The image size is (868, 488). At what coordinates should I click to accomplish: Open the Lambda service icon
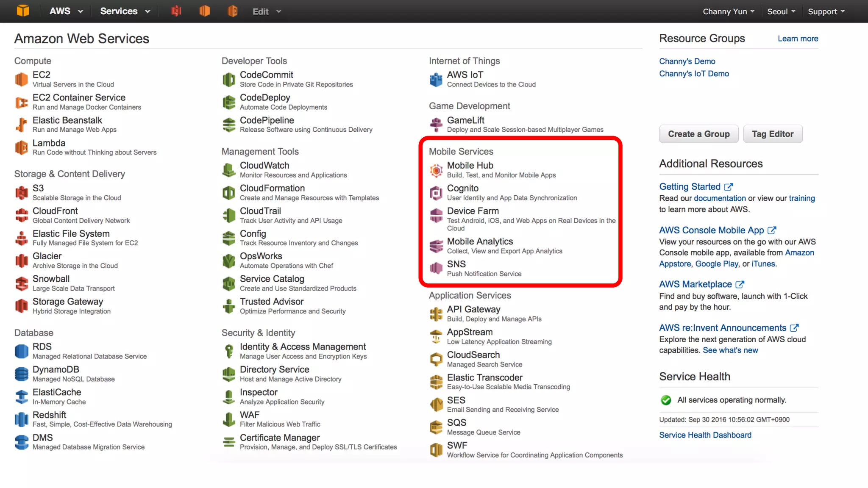point(21,147)
